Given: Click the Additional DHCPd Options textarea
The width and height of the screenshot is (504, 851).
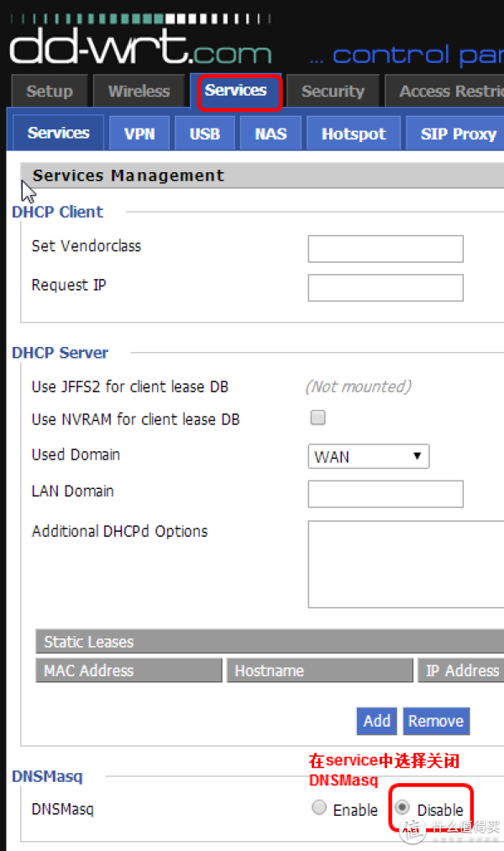Looking at the screenshot, I should coord(407,565).
